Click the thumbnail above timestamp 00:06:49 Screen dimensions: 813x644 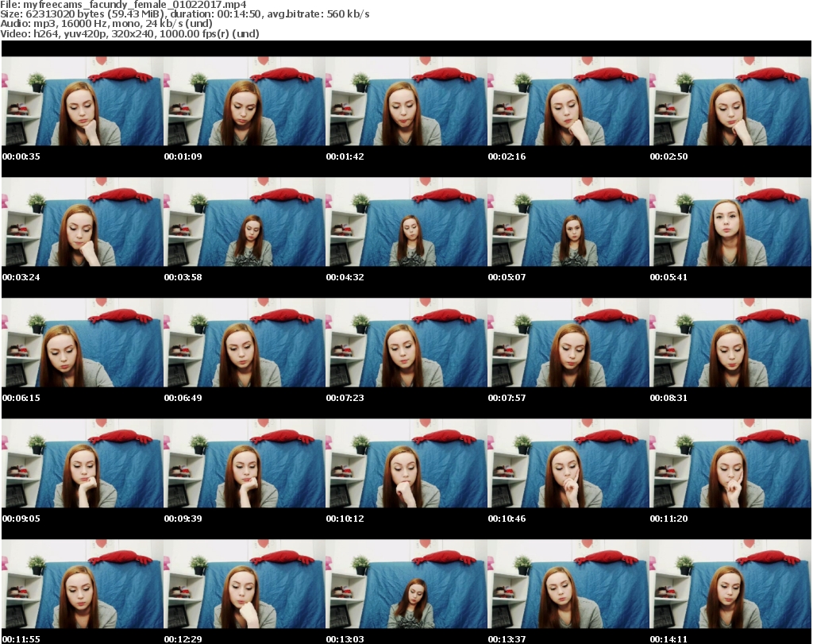[x=245, y=343]
